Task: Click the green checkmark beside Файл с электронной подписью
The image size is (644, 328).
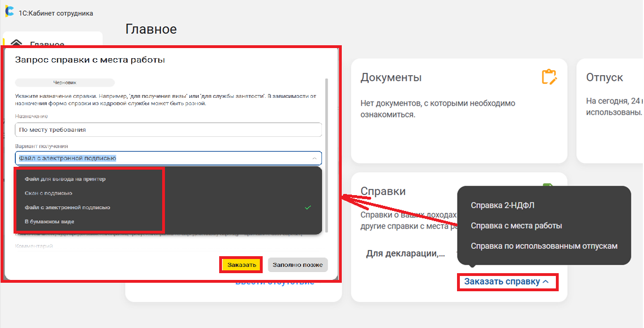Action: coord(308,208)
